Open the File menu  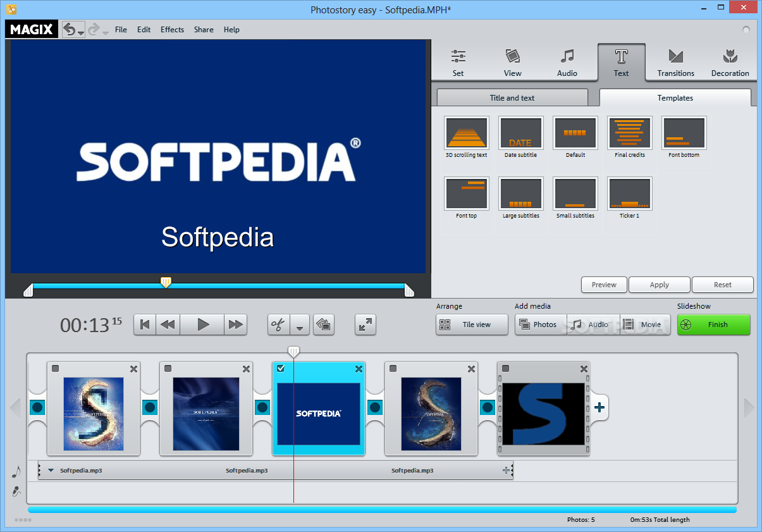[121, 30]
